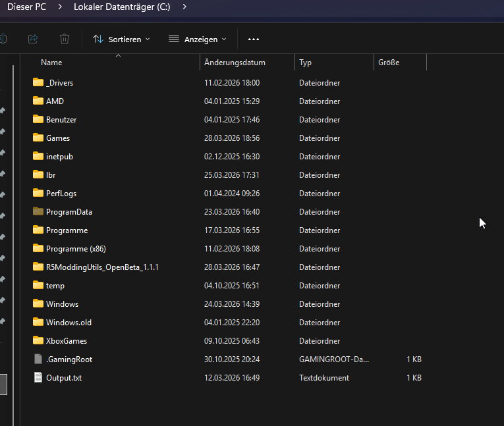Open the Sortieren dropdown
The width and height of the screenshot is (504, 426).
point(121,40)
